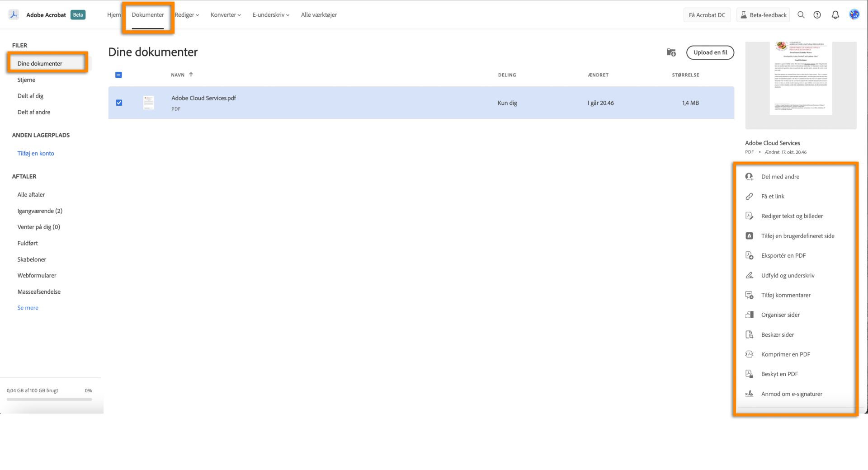Screen dimensions: 868x470
Task: Click the Upload en fil button
Action: click(x=710, y=52)
